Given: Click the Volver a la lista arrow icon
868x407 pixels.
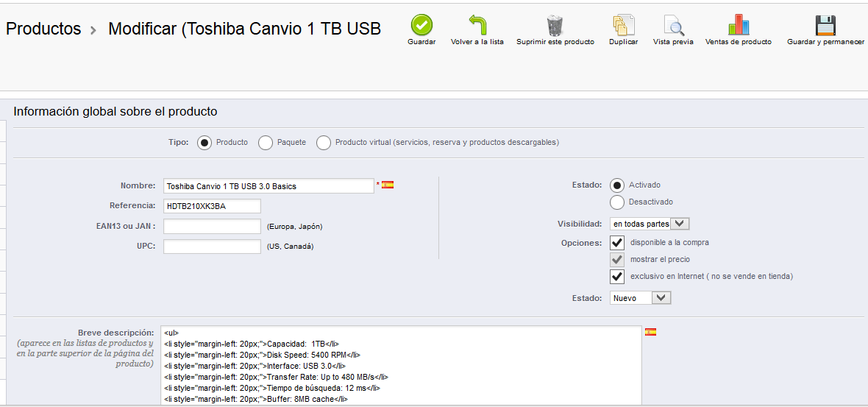Looking at the screenshot, I should 477,25.
